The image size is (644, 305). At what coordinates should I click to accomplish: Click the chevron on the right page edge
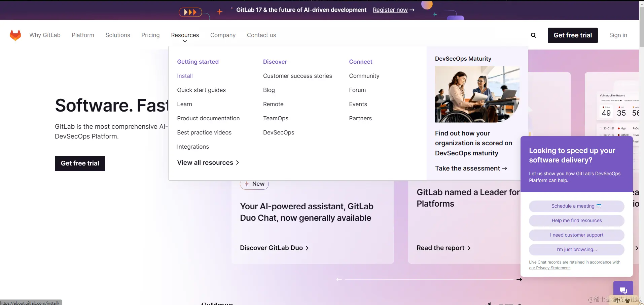click(637, 248)
